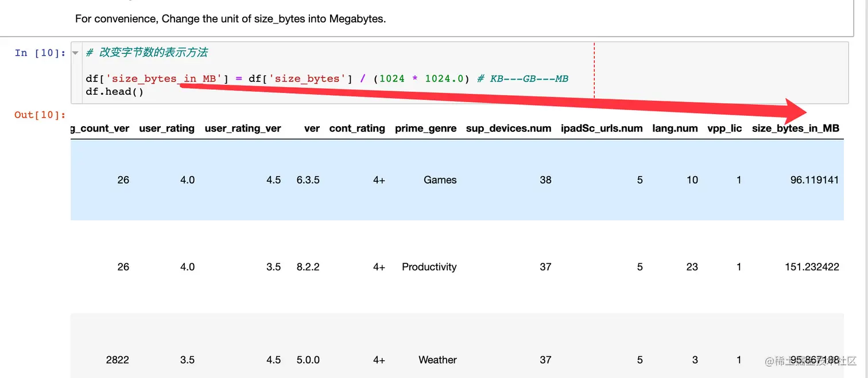The height and width of the screenshot is (378, 868).
Task: Place cursor in the df.head() code line
Action: (x=115, y=92)
